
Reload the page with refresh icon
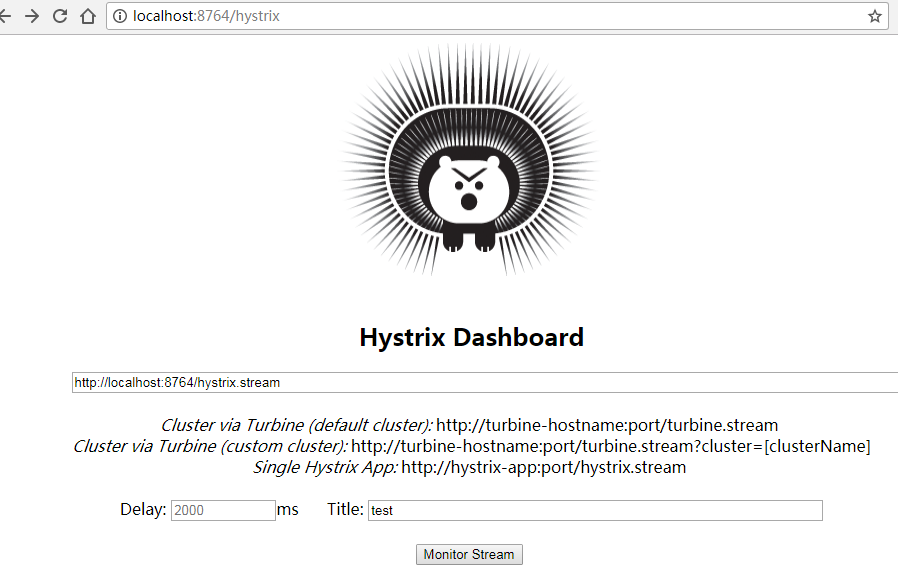click(x=60, y=16)
